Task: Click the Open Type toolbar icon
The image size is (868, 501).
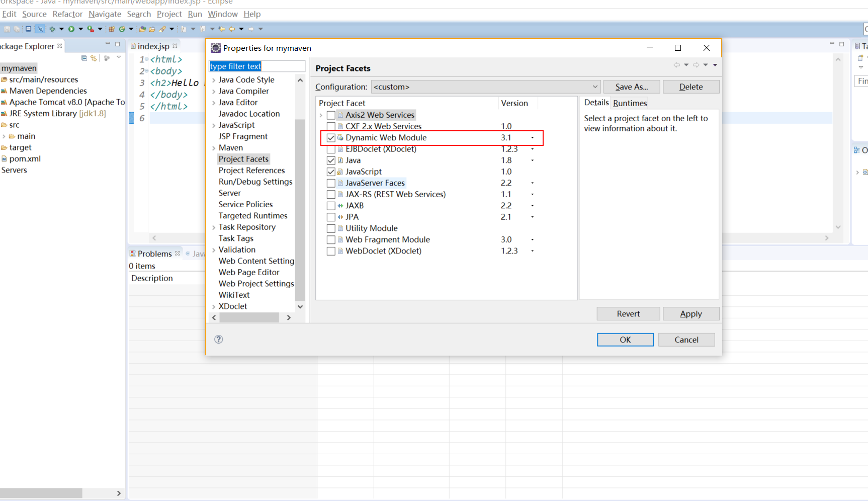Action: (x=142, y=29)
